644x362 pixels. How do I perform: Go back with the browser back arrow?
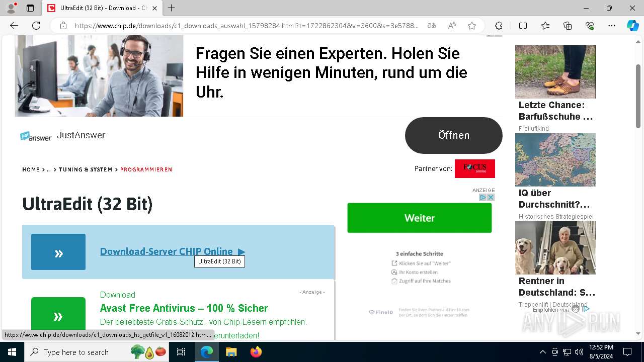tap(14, 26)
